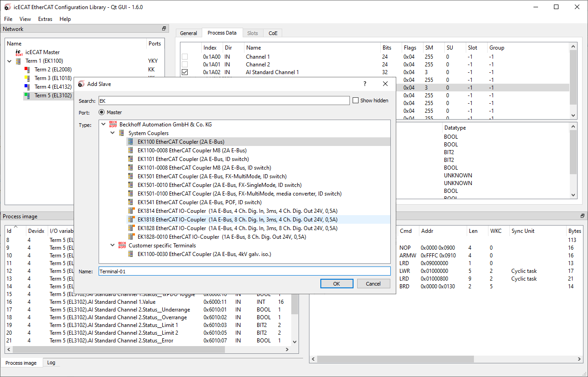The image size is (588, 377).
Task: Click the EK1100-0030 galvanic isolation coupler icon
Action: pos(131,254)
